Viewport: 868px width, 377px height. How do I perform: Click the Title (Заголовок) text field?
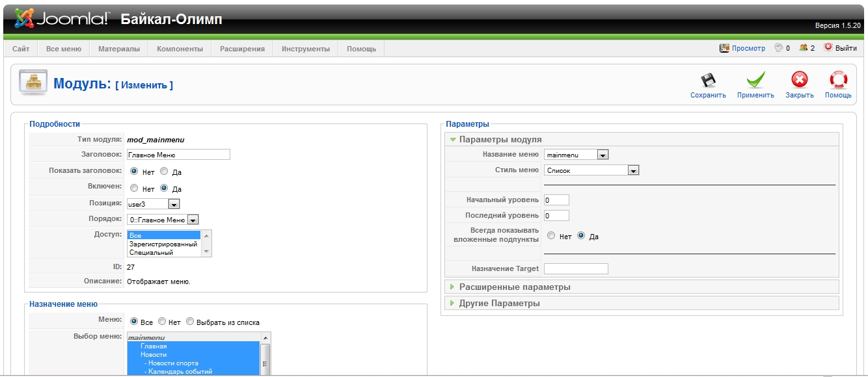coord(178,155)
